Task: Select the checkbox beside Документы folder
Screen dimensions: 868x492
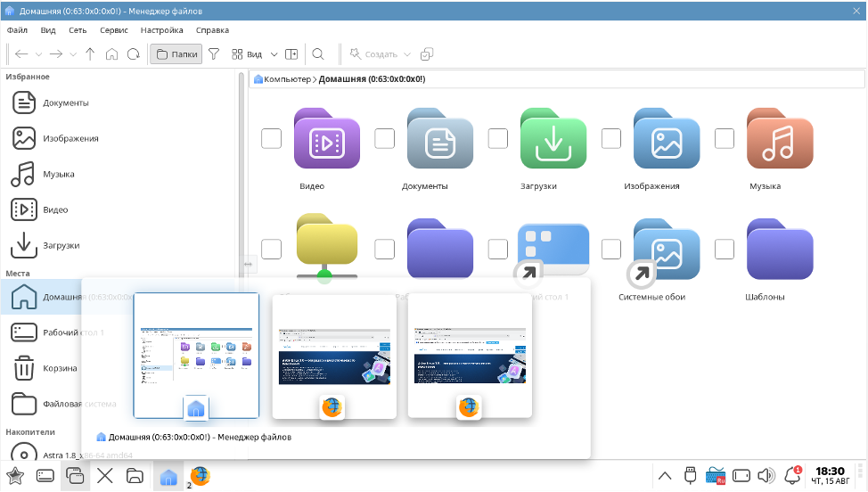Action: pyautogui.click(x=384, y=138)
